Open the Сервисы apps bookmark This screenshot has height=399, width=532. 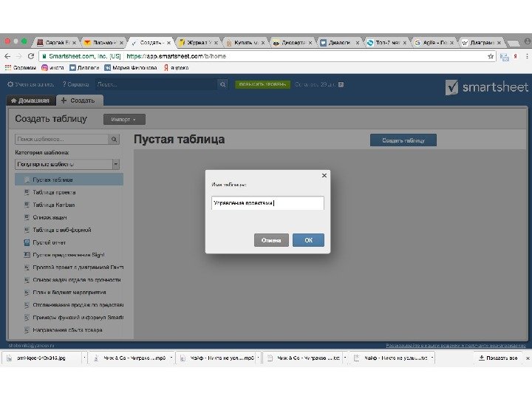(x=21, y=68)
